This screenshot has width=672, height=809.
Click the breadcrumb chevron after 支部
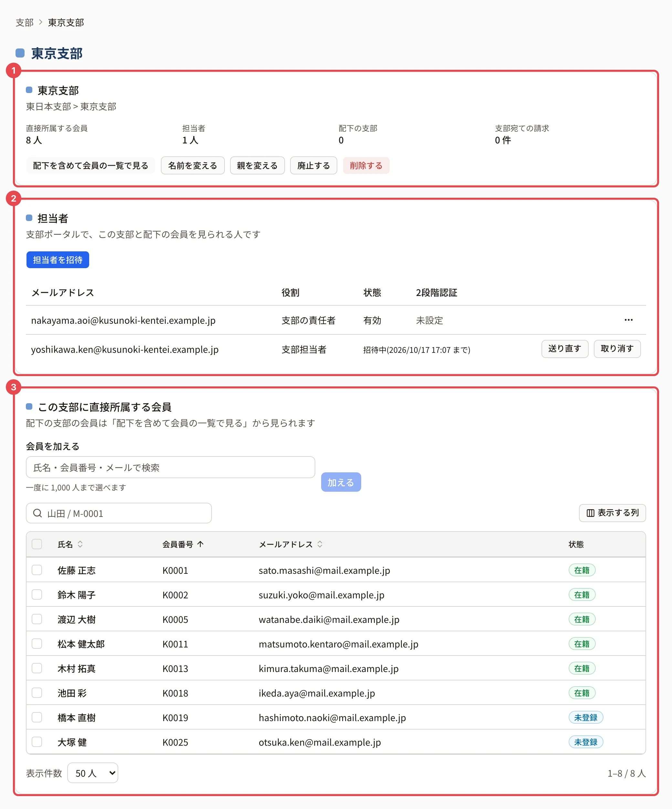pos(40,22)
